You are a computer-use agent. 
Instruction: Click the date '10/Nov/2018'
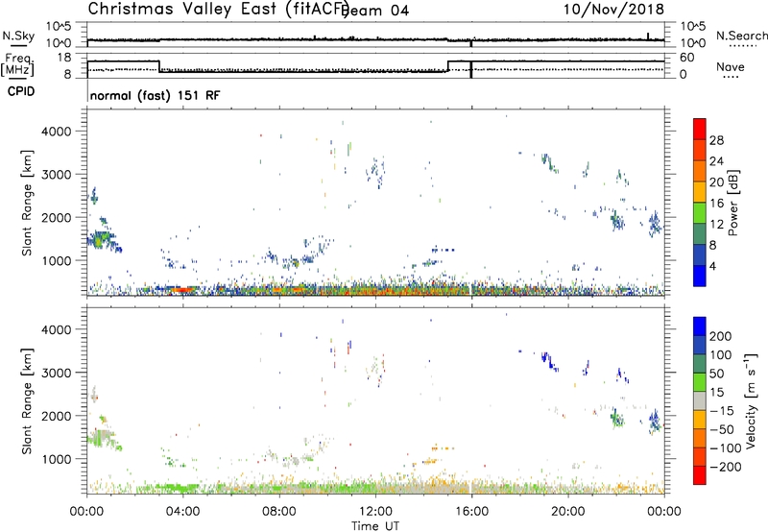coord(613,9)
